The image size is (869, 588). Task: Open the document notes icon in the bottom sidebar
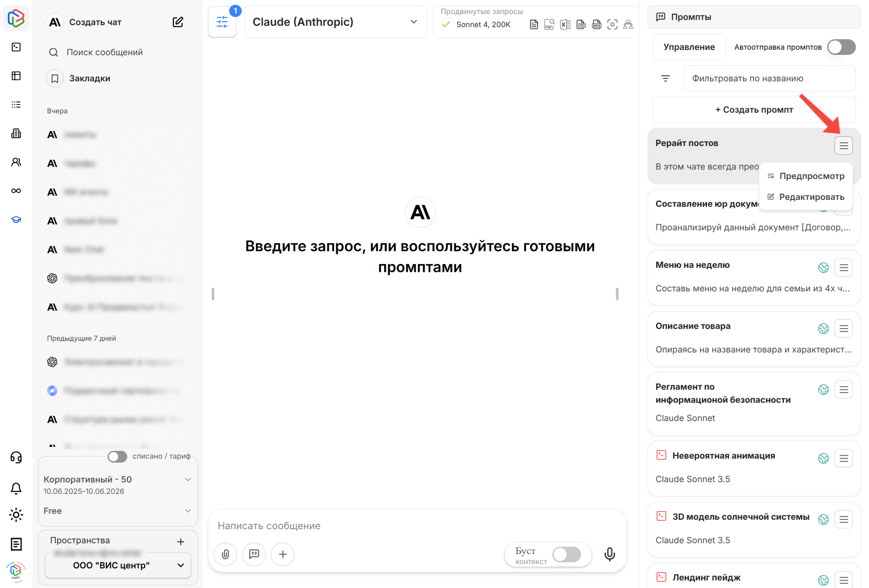point(16,544)
